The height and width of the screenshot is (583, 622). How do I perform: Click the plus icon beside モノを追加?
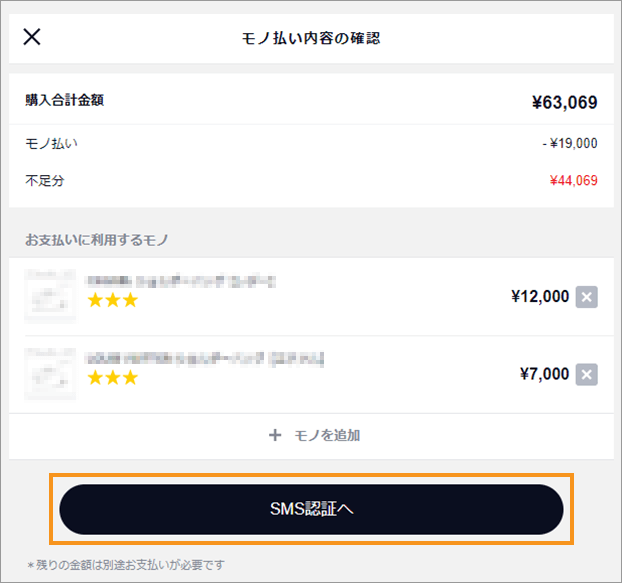[x=275, y=435]
